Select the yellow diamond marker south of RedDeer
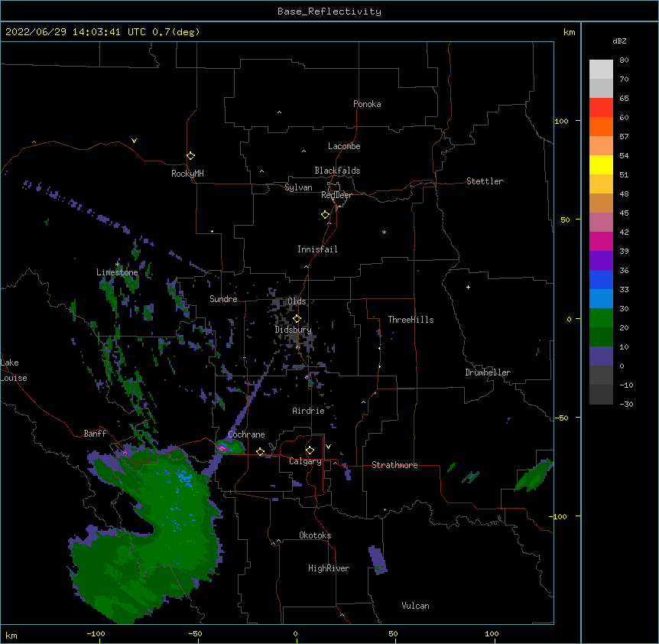The width and height of the screenshot is (659, 644). (325, 215)
